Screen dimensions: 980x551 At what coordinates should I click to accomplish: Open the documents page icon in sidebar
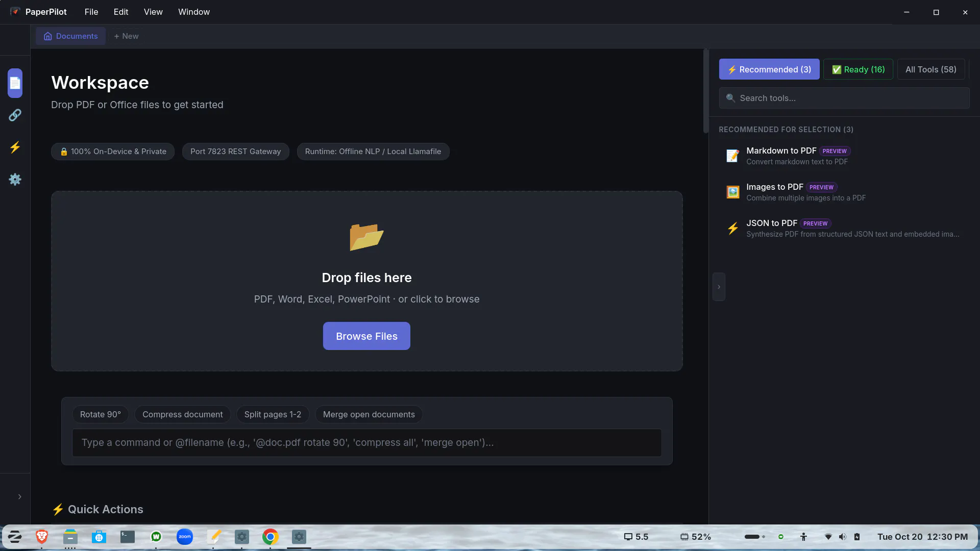coord(15,83)
